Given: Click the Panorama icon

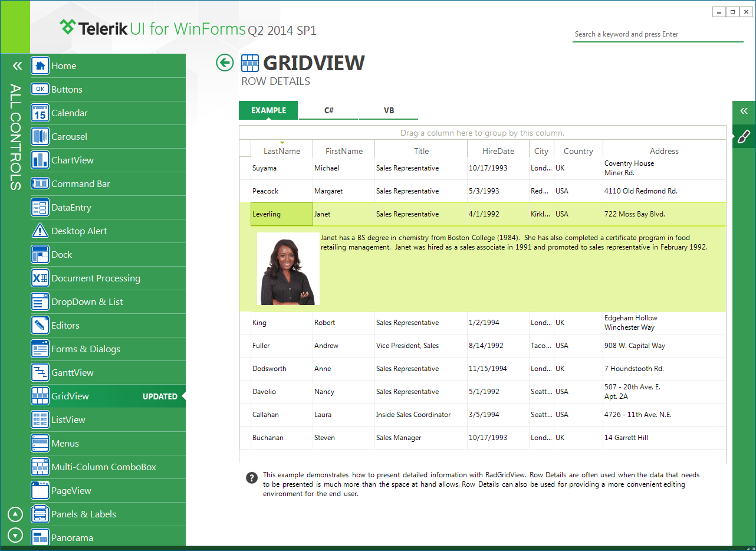Looking at the screenshot, I should click(40, 537).
